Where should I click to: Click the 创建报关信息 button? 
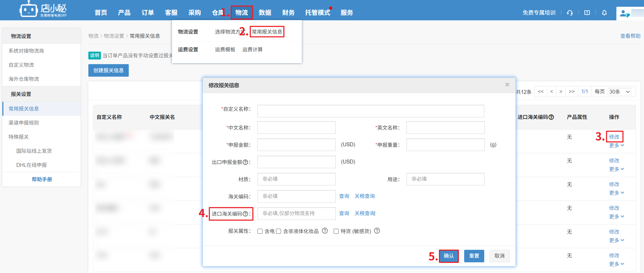(108, 70)
